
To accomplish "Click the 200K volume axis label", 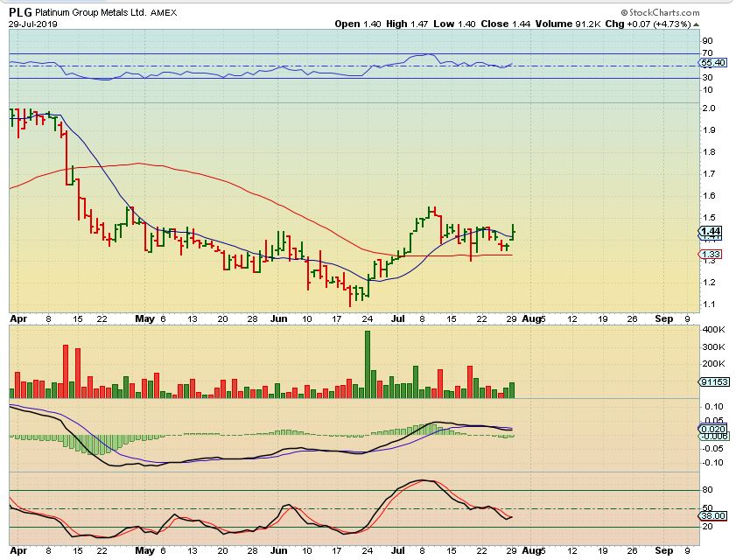I will (x=713, y=364).
